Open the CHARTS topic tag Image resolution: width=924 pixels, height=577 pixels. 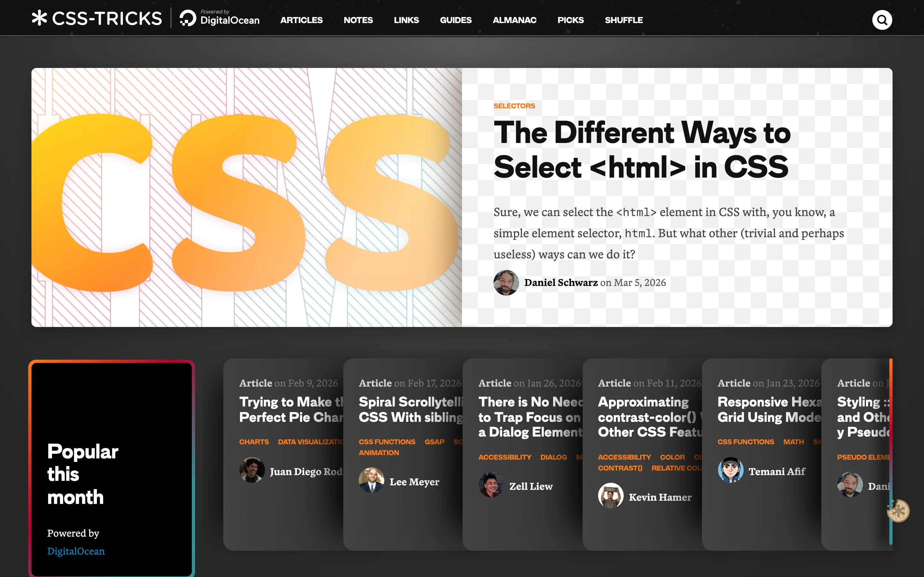[254, 441]
